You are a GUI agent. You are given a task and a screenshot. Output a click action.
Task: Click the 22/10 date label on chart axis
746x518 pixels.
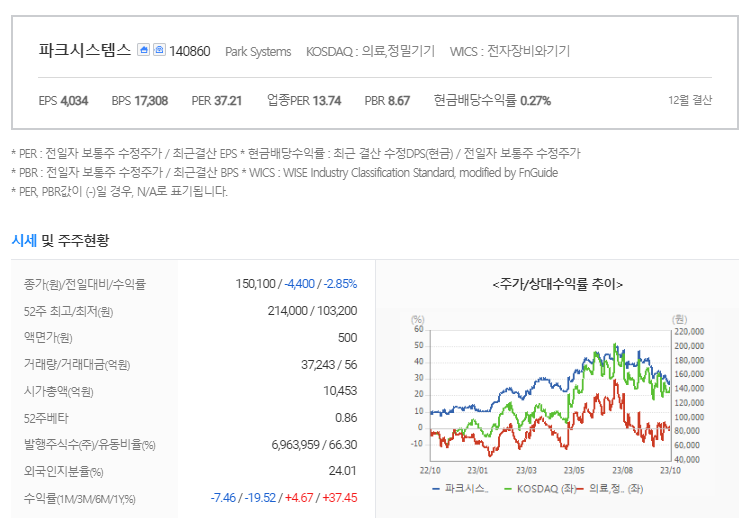[x=430, y=470]
